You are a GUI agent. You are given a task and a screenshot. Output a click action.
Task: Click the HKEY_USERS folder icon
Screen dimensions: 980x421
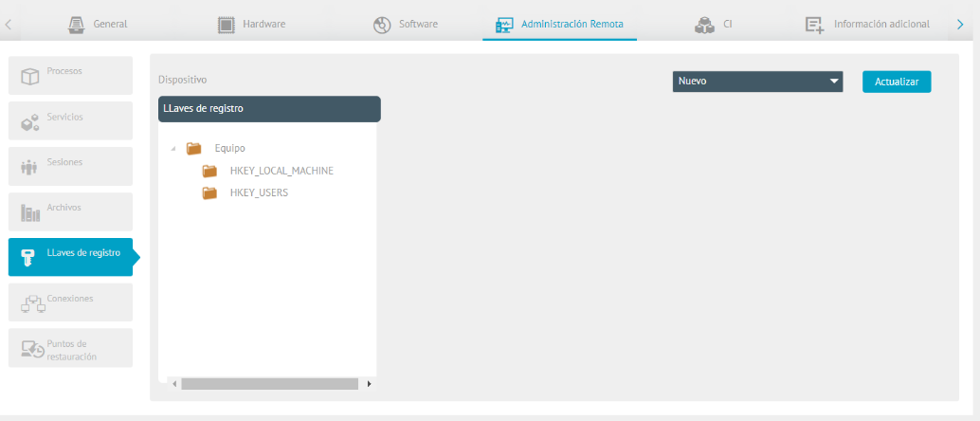tap(209, 192)
